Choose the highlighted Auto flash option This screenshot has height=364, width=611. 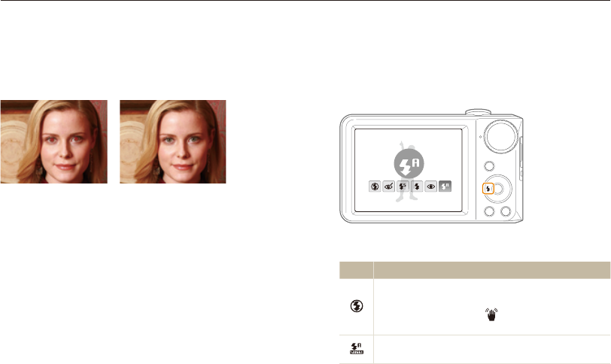(445, 187)
